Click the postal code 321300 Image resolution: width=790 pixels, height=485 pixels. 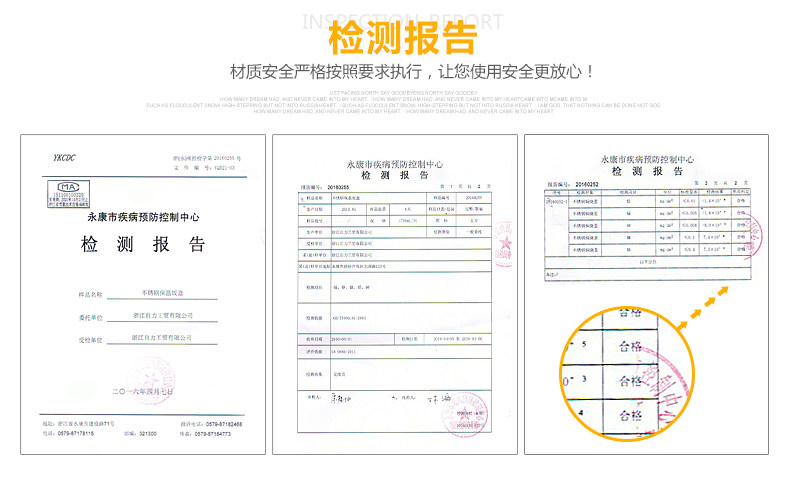[147, 433]
